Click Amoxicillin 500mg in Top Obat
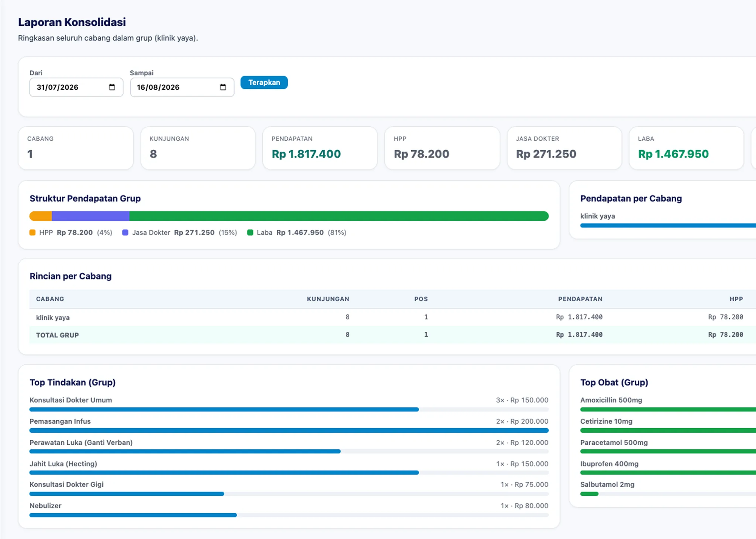This screenshot has height=539, width=756. [611, 400]
